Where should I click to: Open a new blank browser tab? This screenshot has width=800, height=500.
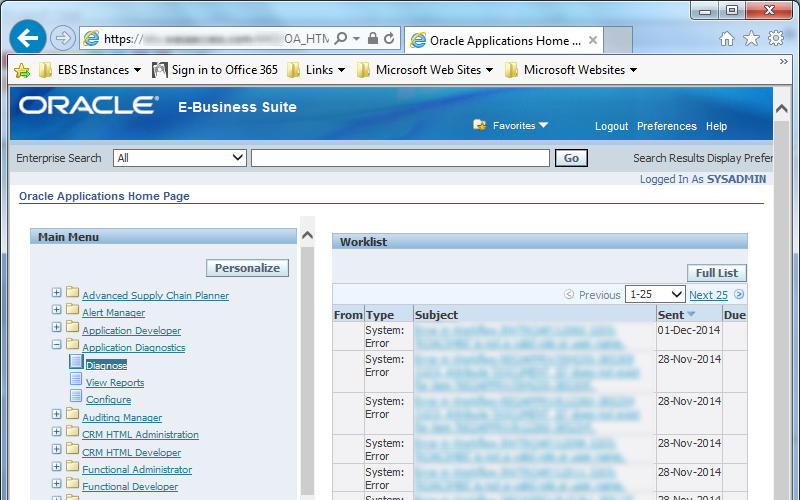[x=618, y=40]
